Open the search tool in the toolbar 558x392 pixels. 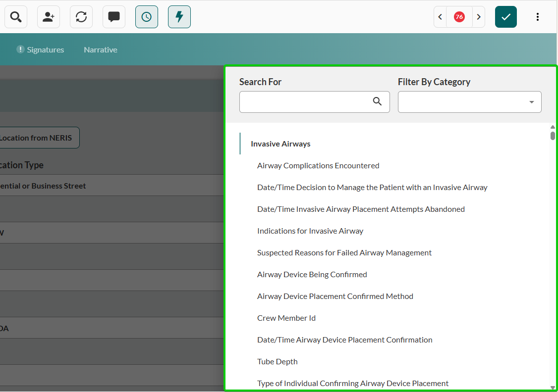(x=15, y=16)
